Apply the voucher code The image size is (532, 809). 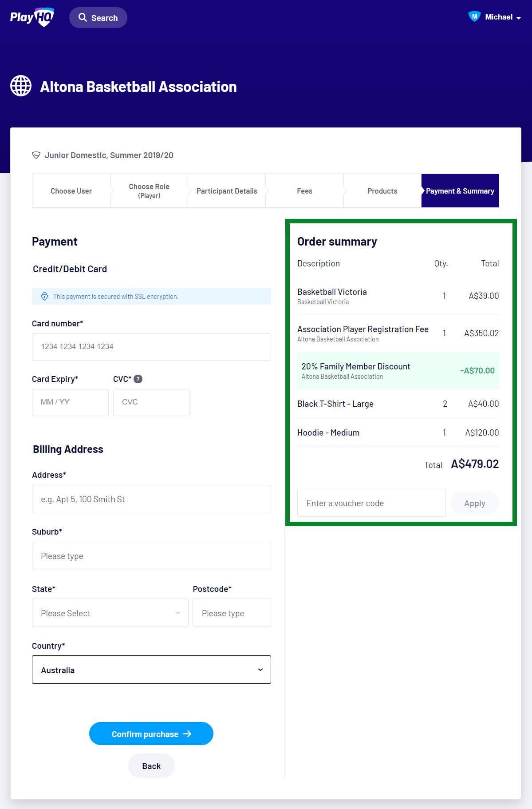(x=474, y=503)
